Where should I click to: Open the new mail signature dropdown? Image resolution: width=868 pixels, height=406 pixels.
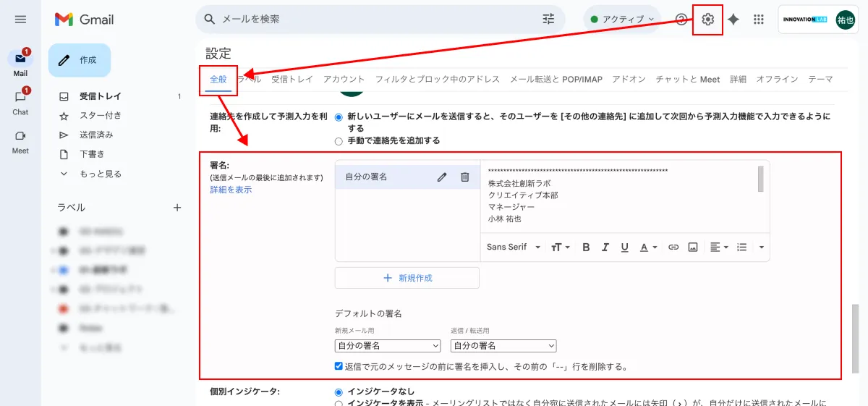(388, 346)
